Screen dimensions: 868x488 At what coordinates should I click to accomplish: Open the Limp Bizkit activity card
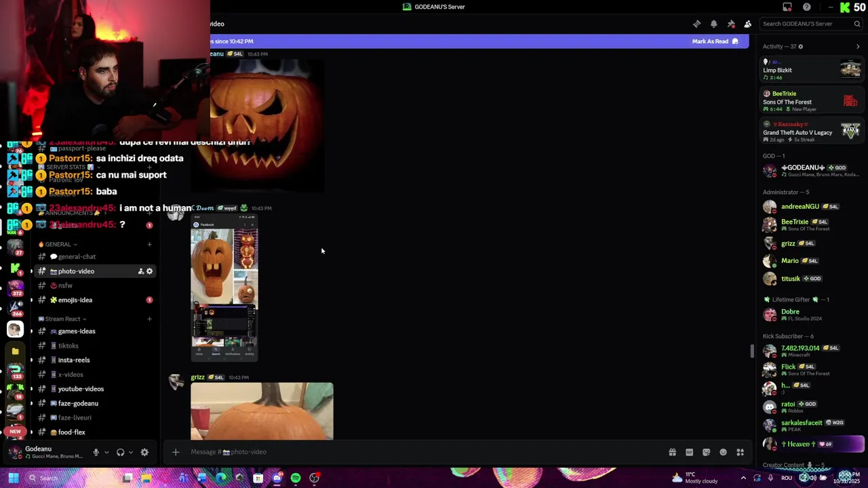click(812, 69)
